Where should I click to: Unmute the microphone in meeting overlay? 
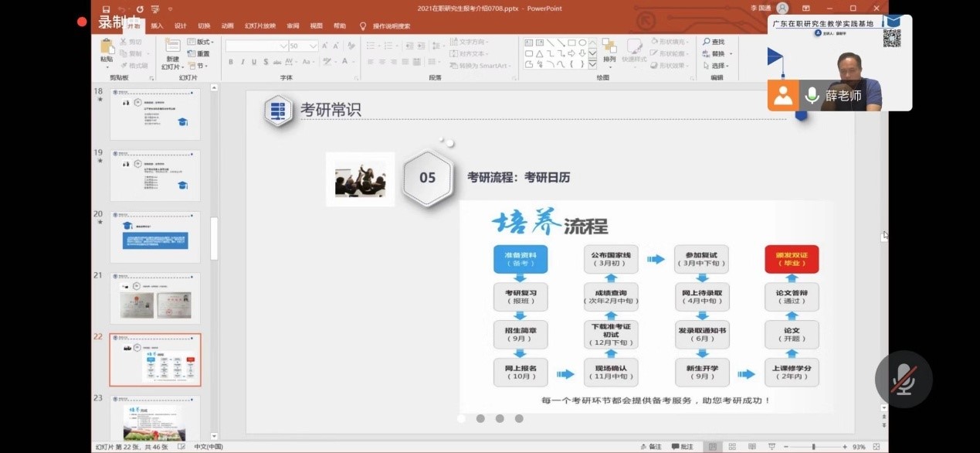[903, 380]
